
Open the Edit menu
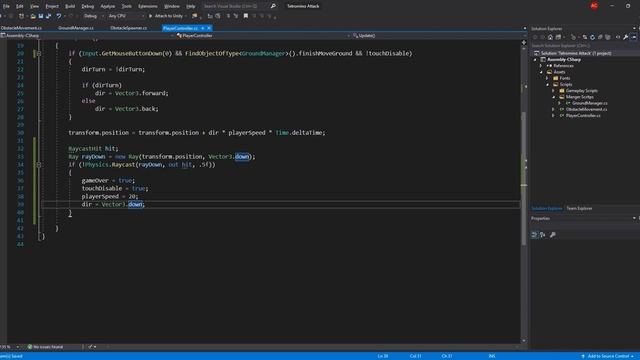20,6
